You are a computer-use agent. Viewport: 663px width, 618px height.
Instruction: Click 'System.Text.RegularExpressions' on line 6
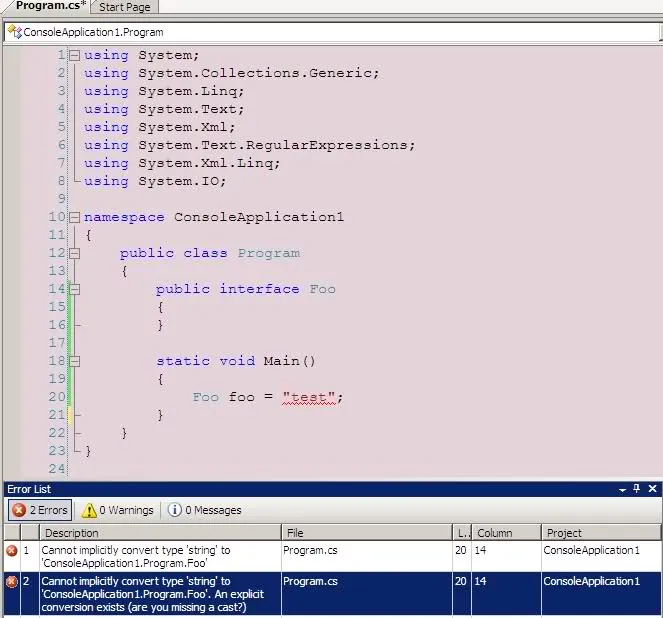point(273,145)
